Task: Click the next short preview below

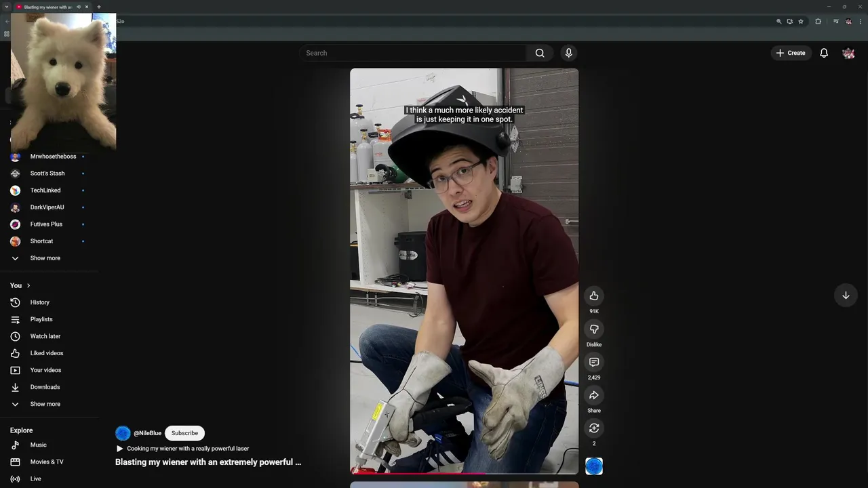Action: 464,485
